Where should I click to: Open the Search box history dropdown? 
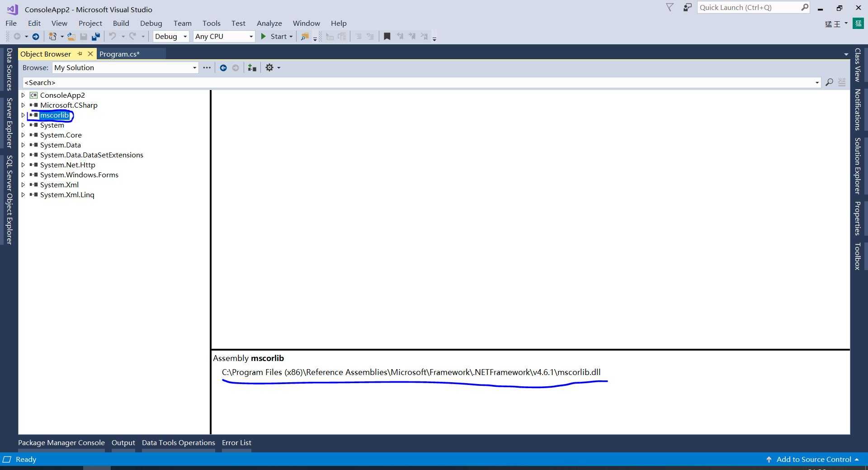[817, 82]
